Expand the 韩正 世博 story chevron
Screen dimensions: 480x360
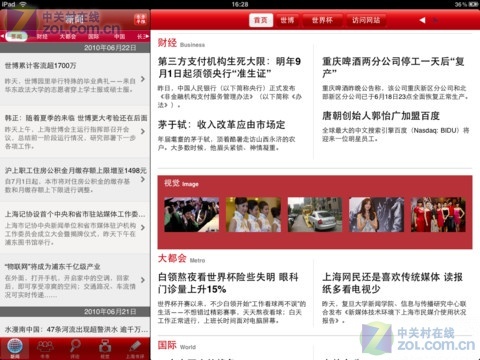click(x=143, y=131)
